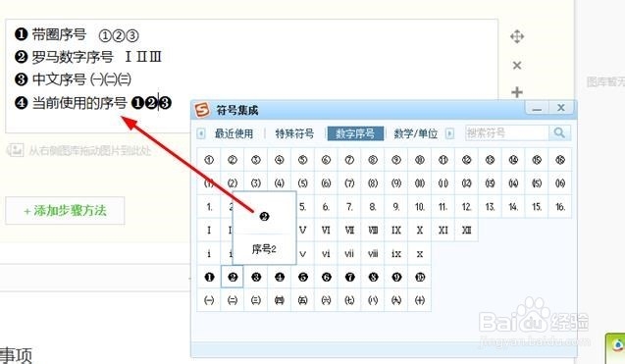Viewport: 625px width, 364px height.
Task: Insert black circled ❶ symbol
Action: pyautogui.click(x=209, y=277)
